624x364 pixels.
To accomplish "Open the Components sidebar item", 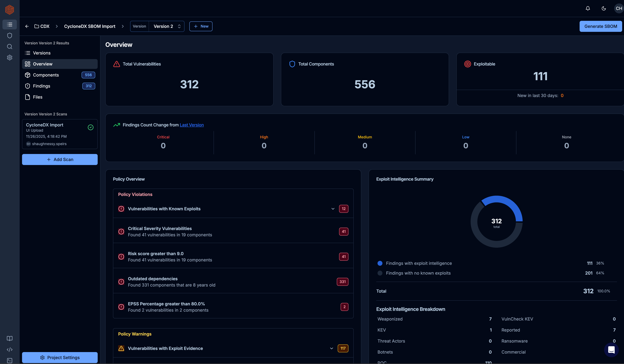I will tap(46, 75).
